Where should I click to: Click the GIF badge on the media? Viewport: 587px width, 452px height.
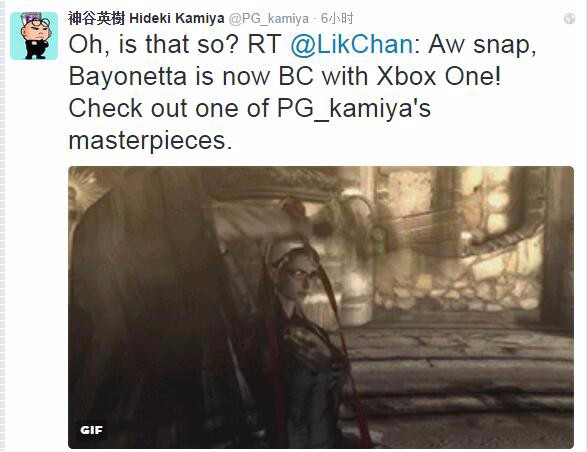click(91, 430)
